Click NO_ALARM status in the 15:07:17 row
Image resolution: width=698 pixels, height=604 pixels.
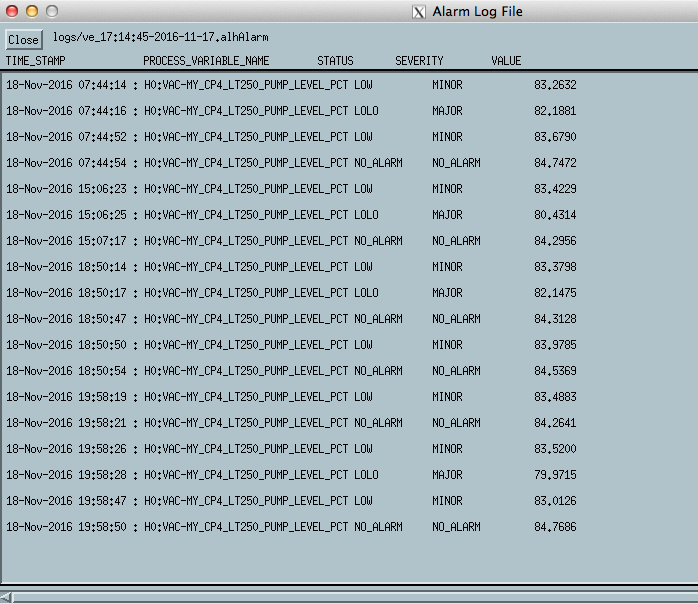click(x=378, y=240)
